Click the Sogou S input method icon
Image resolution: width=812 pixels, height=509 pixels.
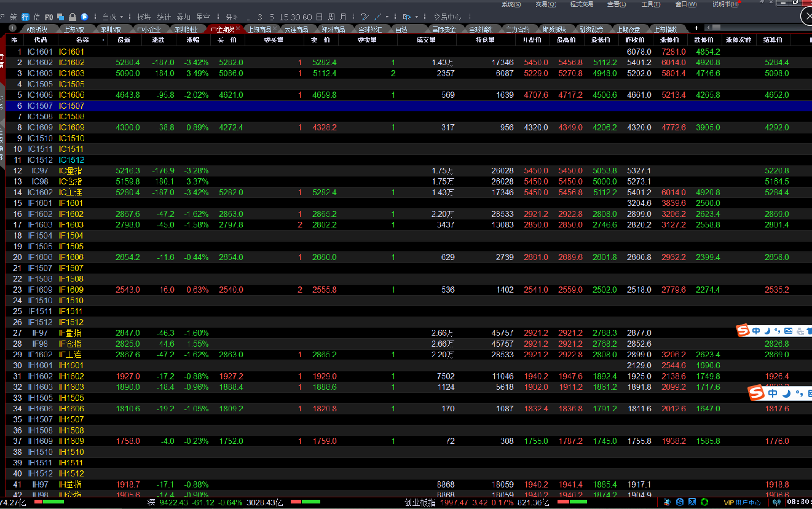744,331
